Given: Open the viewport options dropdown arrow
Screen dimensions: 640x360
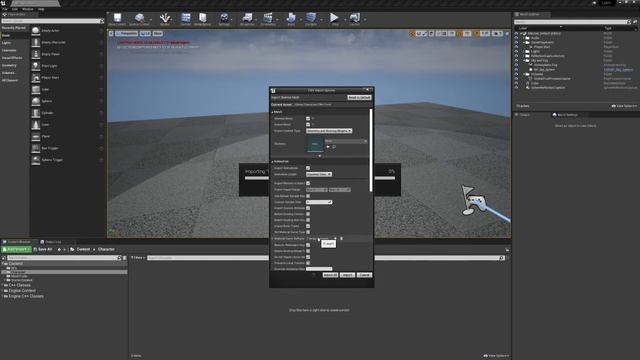Looking at the screenshot, I should pos(111,33).
